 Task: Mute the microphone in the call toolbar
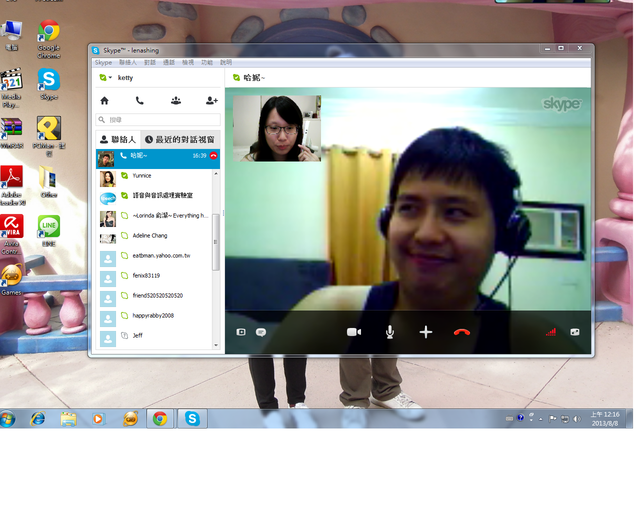point(390,332)
